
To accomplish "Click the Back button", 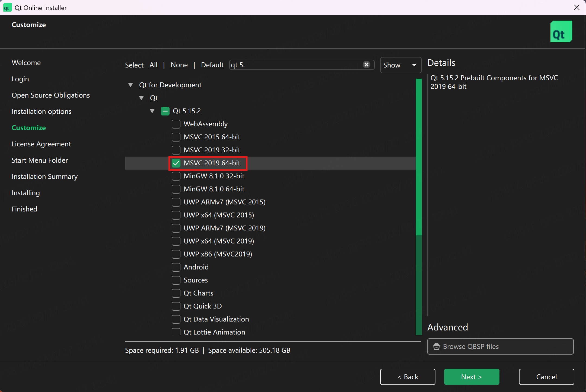I will [408, 377].
